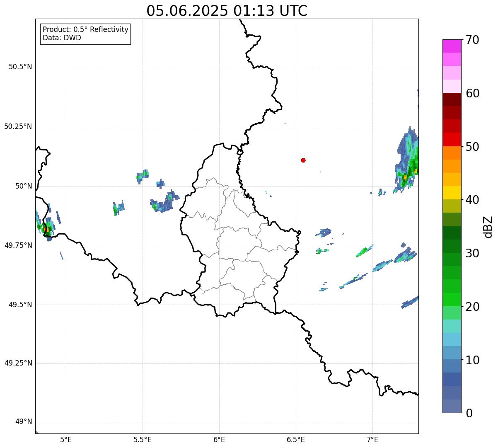Click the light cyan colorbar swatch above 15
The image size is (498, 448).
click(452, 326)
